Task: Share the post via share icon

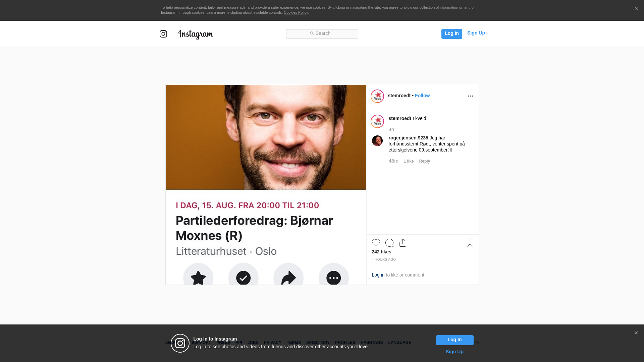Action: click(x=403, y=243)
